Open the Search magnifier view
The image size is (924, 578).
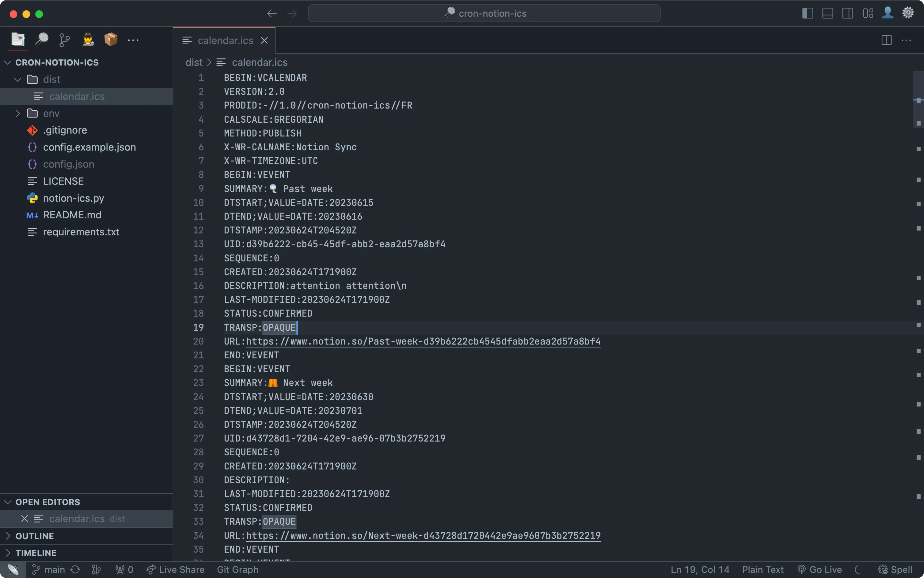(42, 40)
